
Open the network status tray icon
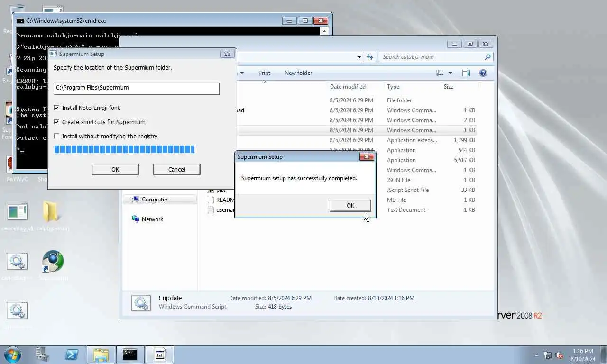click(x=548, y=355)
